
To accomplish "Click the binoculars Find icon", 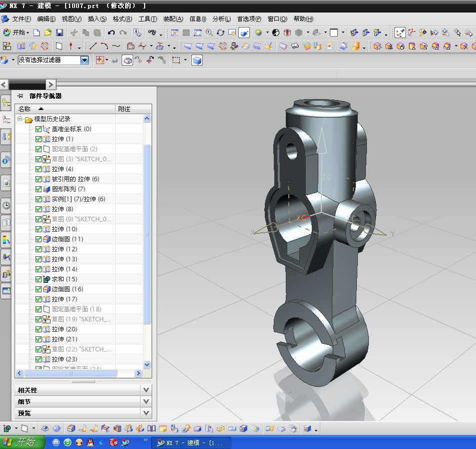I will click(x=151, y=33).
